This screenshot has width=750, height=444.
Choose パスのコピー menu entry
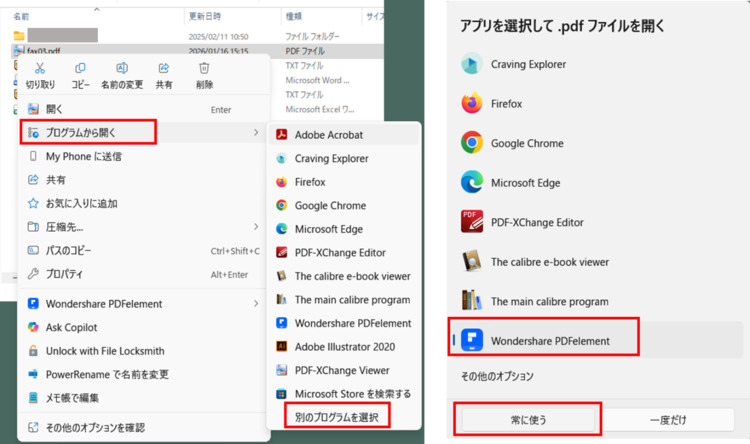click(x=143, y=250)
